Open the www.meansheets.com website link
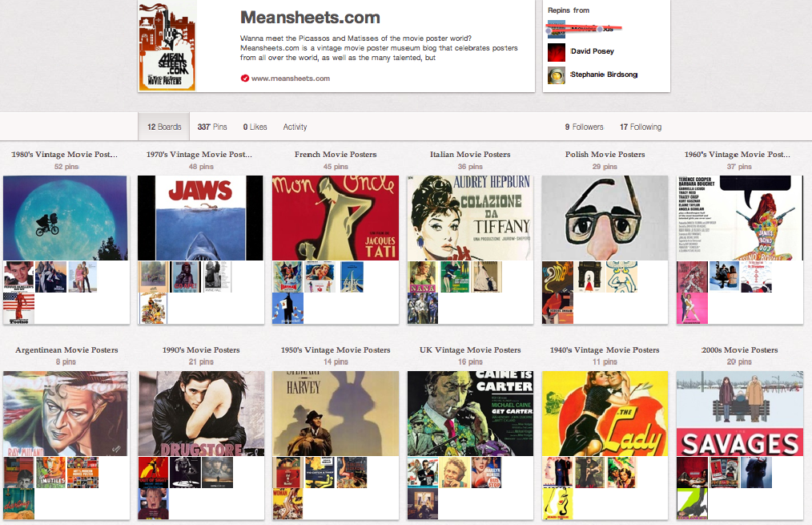Screen dimensions: 812x525 pos(291,79)
